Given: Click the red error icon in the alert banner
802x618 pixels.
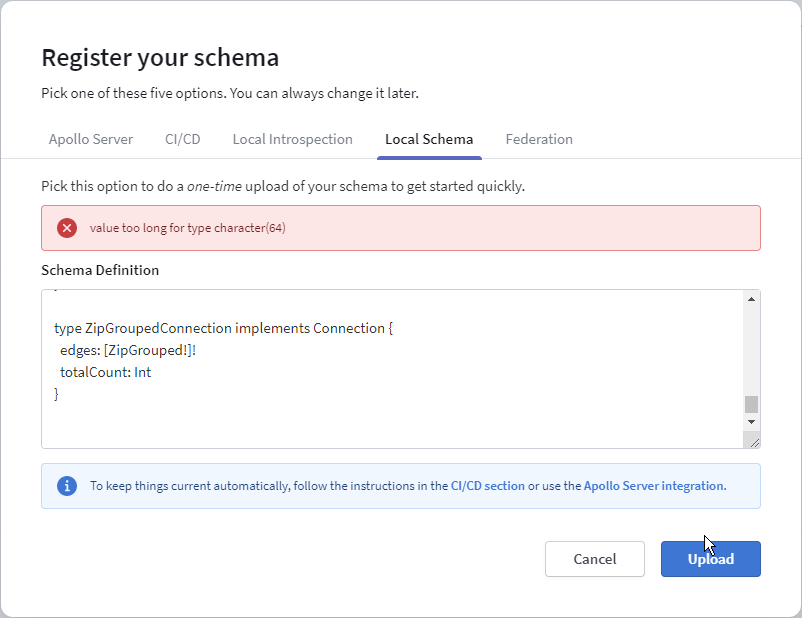Looking at the screenshot, I should [67, 228].
